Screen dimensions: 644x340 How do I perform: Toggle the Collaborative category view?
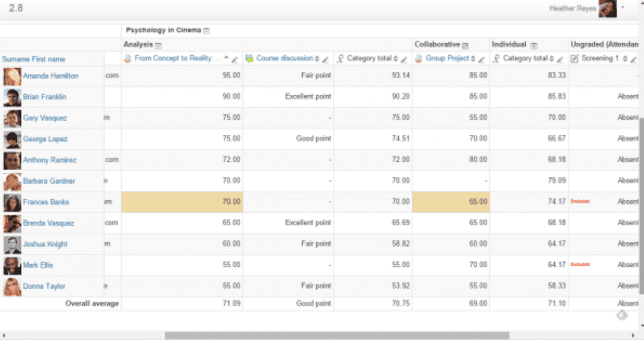point(465,45)
